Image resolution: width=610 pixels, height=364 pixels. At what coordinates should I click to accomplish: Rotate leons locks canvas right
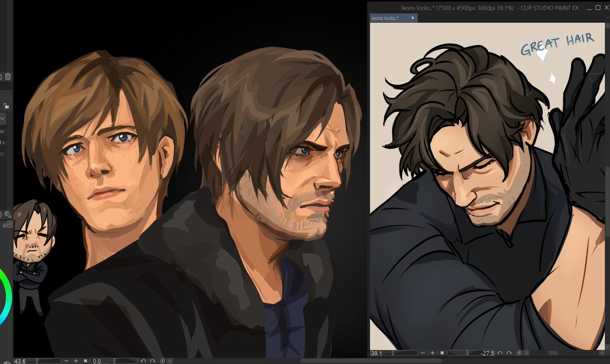click(x=509, y=353)
